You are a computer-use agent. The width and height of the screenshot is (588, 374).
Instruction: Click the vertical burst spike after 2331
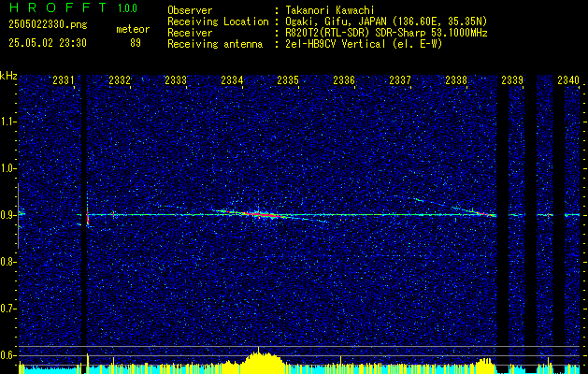(x=87, y=216)
